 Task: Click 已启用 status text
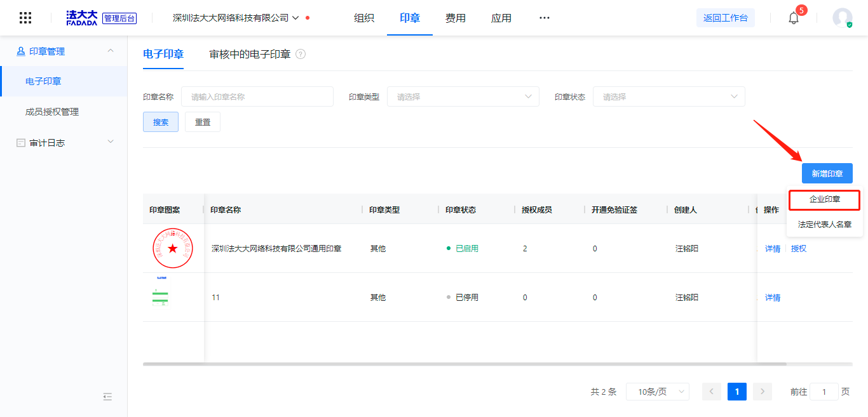tap(467, 249)
